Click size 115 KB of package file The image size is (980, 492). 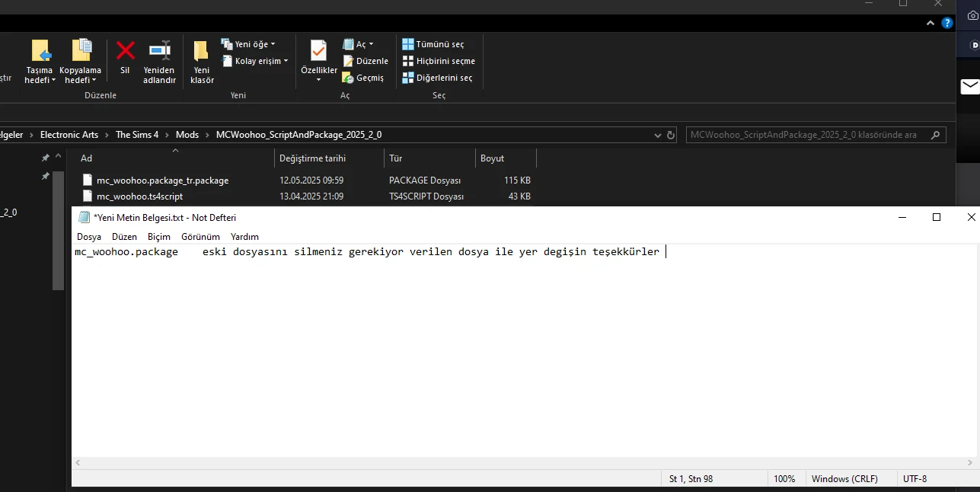517,181
